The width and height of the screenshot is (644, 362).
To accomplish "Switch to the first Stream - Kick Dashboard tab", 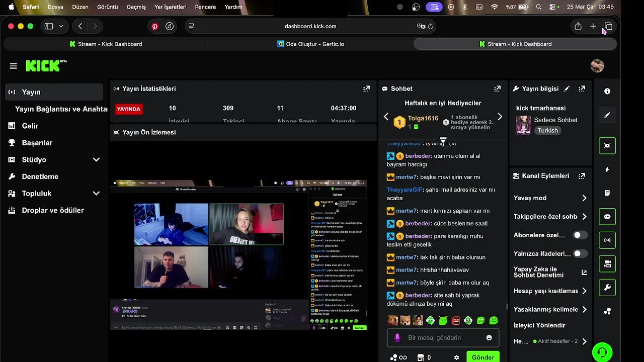I will click(106, 44).
